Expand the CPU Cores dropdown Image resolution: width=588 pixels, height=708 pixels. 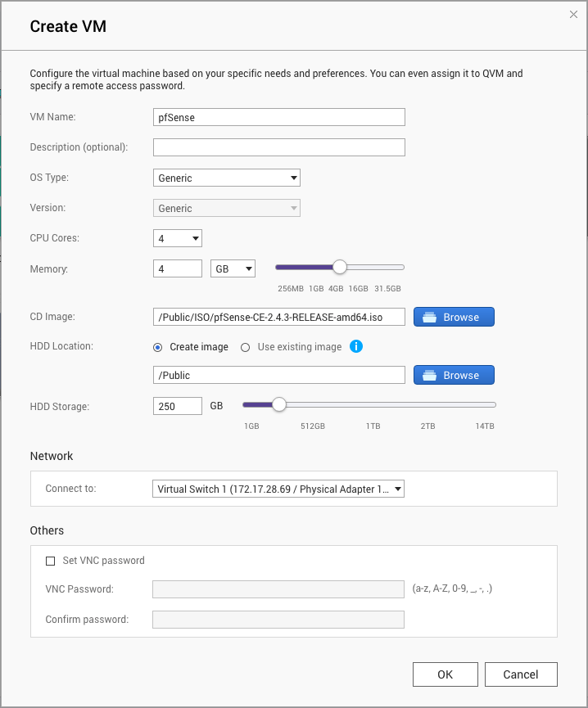point(178,238)
